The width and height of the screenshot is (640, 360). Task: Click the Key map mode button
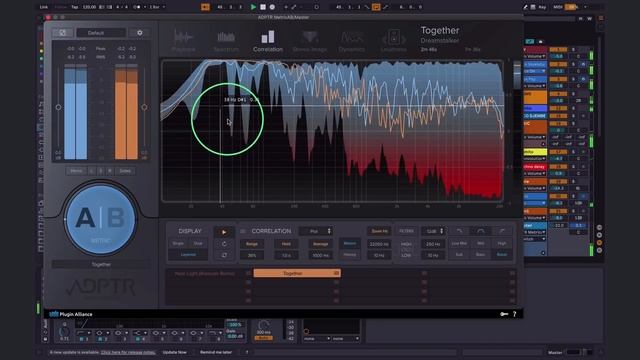[x=542, y=7]
